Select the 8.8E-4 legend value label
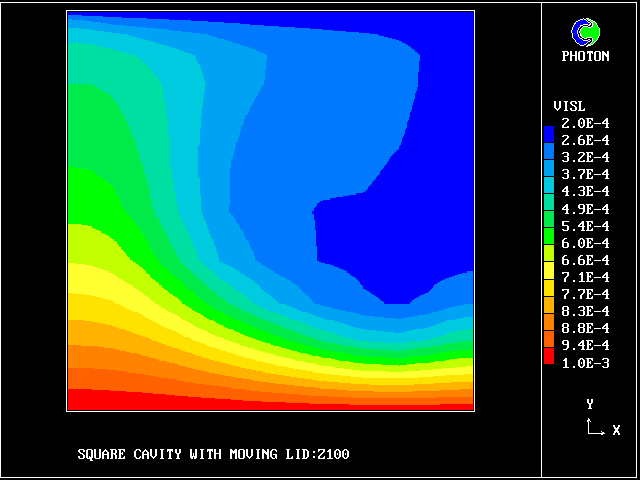Screen dimensions: 640x480 click(585, 328)
